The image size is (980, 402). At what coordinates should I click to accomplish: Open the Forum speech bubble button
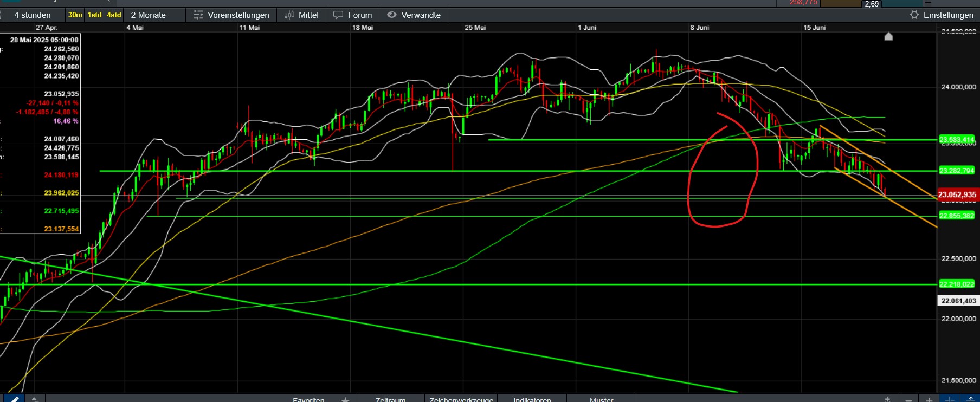tap(353, 15)
